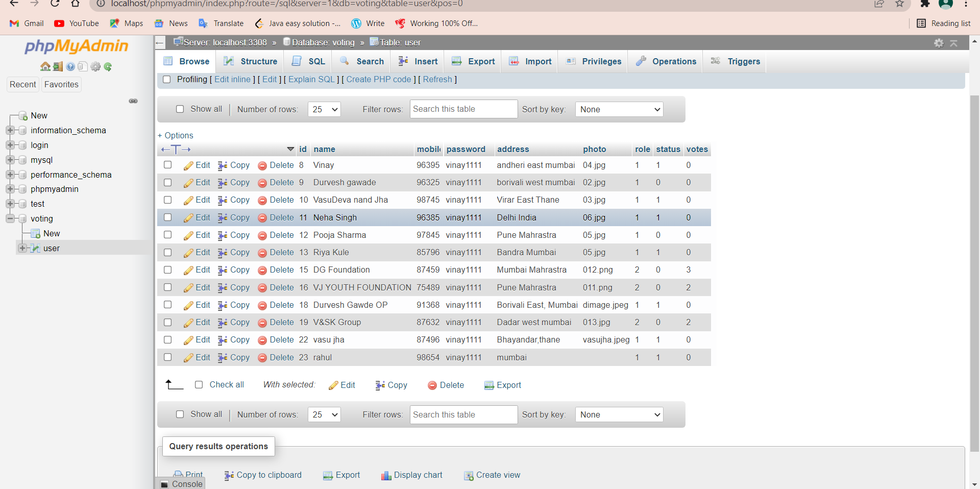Enable the Profiling checkbox
This screenshot has width=980, height=489.
point(167,80)
